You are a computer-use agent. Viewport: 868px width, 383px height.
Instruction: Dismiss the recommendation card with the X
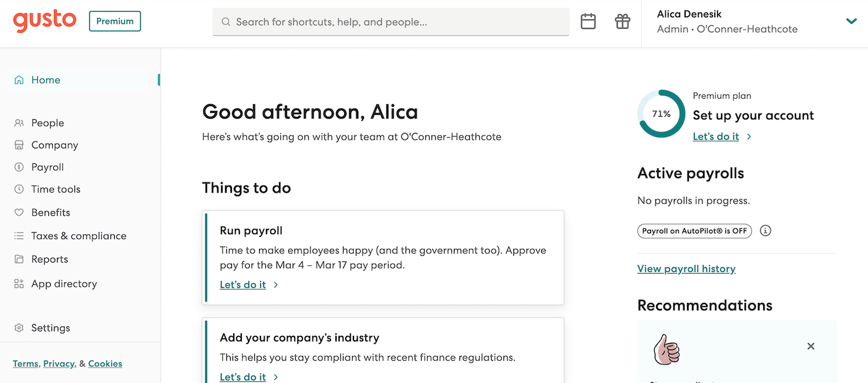click(810, 346)
